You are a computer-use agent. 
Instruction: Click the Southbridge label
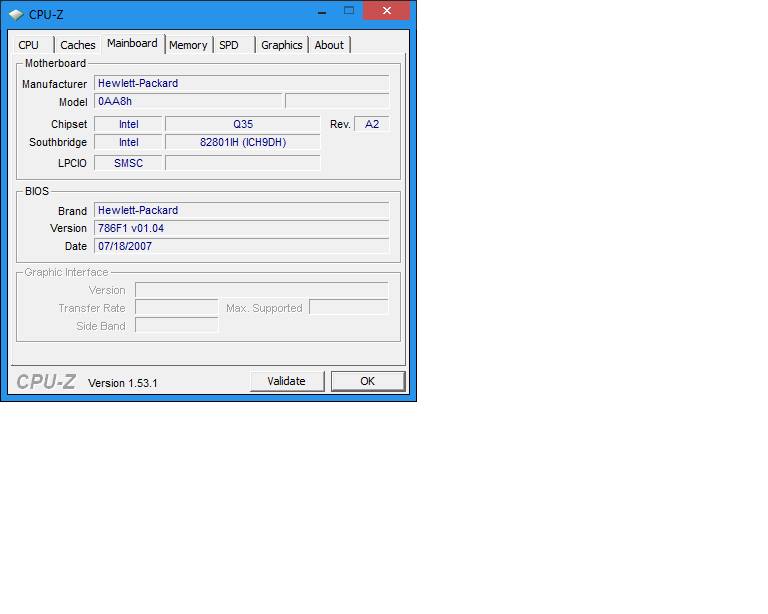tap(58, 142)
